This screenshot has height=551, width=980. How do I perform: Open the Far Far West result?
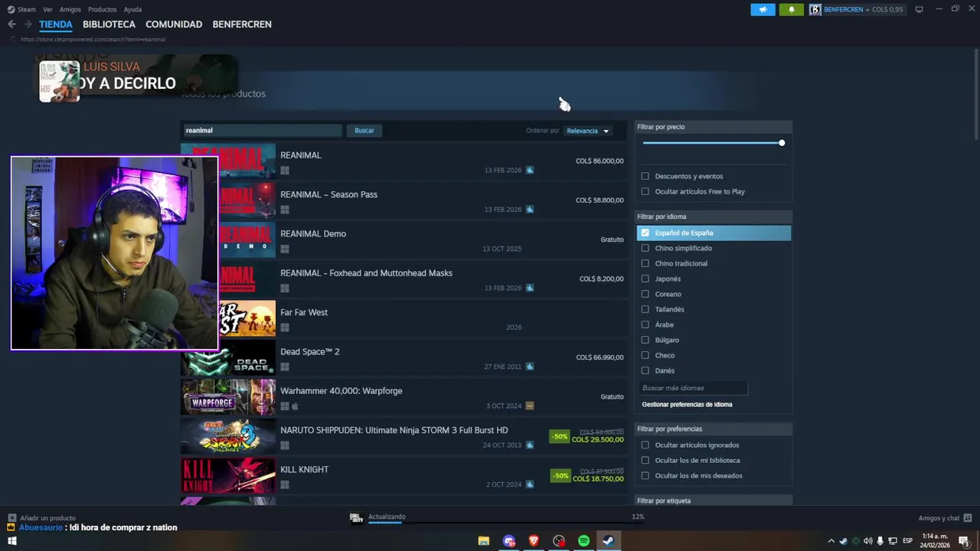point(403,318)
